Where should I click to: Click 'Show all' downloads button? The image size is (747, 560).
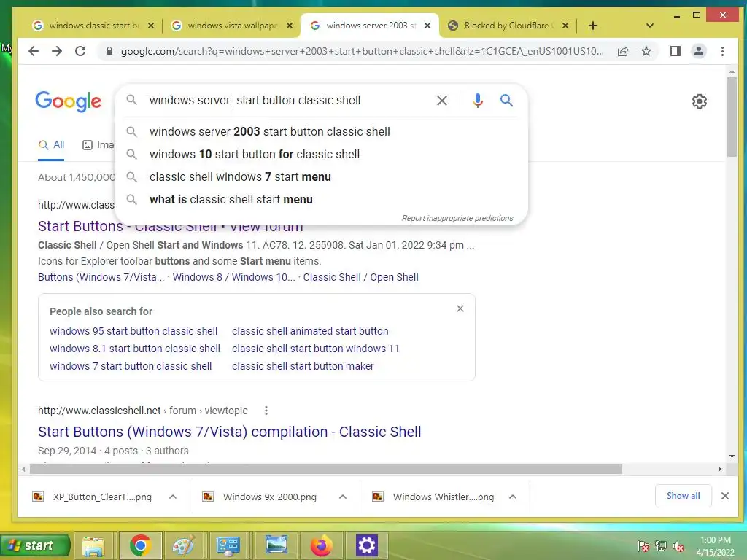683,496
